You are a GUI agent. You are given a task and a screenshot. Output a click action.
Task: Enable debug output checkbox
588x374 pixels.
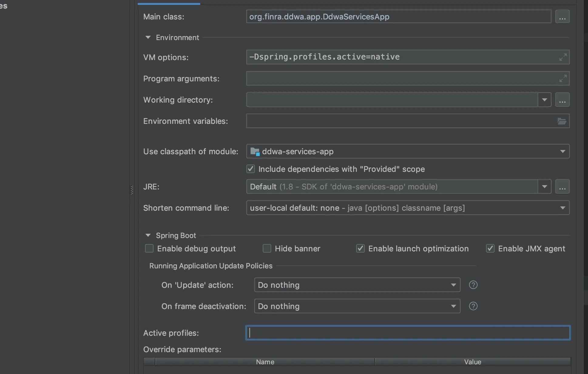(x=149, y=249)
